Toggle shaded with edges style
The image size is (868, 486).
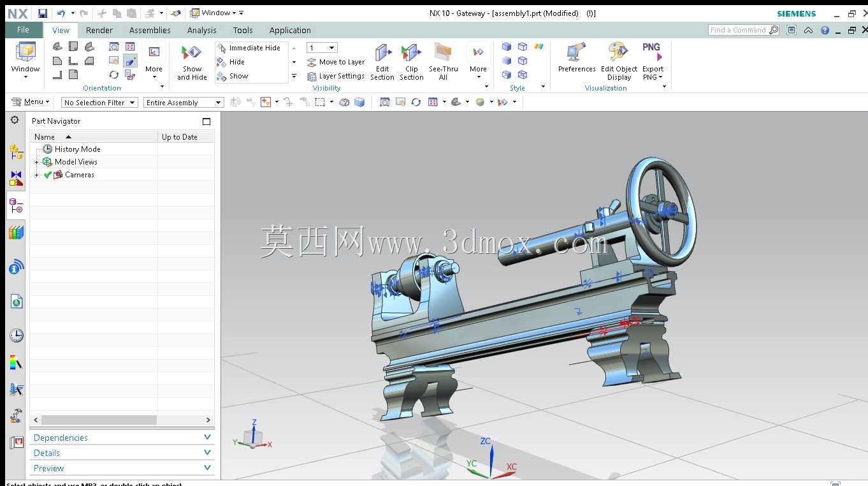pos(507,47)
